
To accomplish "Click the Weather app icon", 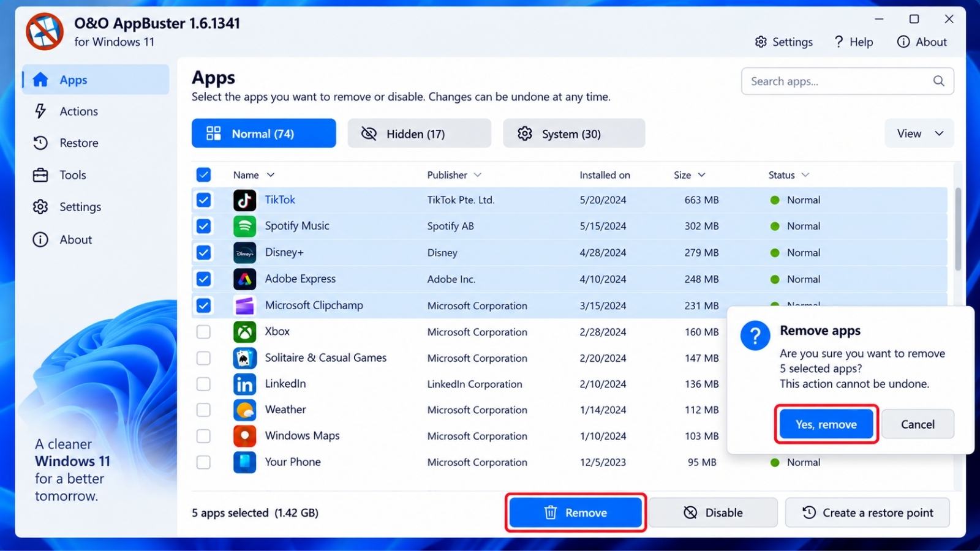I will [x=244, y=410].
